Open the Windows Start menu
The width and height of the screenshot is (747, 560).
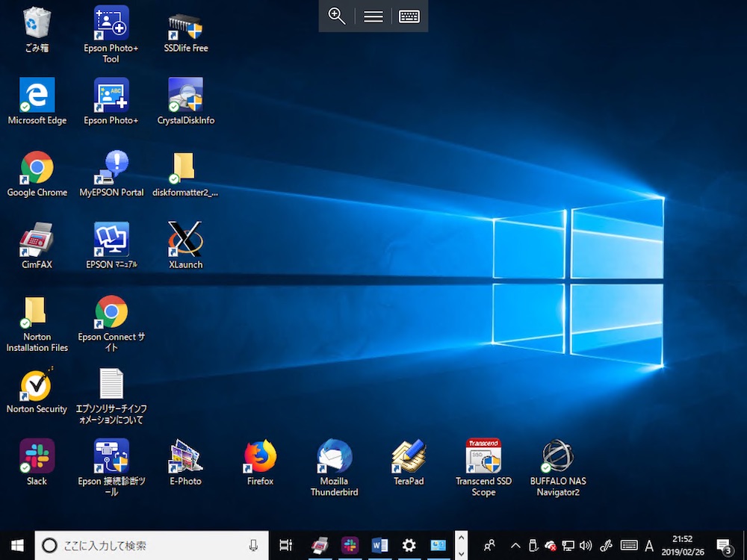(x=17, y=545)
